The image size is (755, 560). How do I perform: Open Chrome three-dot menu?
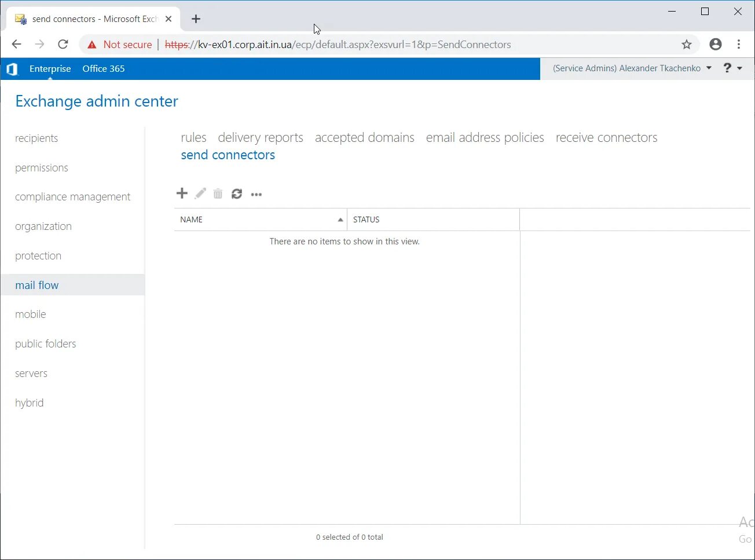point(739,44)
